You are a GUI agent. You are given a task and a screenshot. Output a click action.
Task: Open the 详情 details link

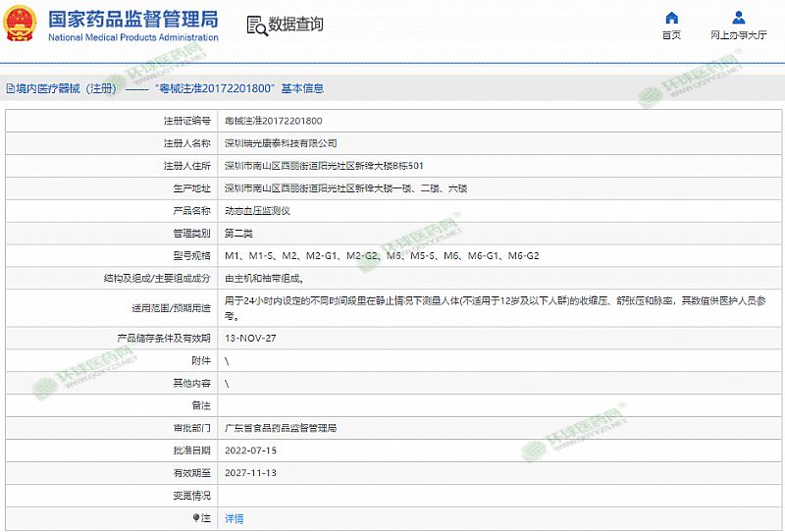coord(234,518)
